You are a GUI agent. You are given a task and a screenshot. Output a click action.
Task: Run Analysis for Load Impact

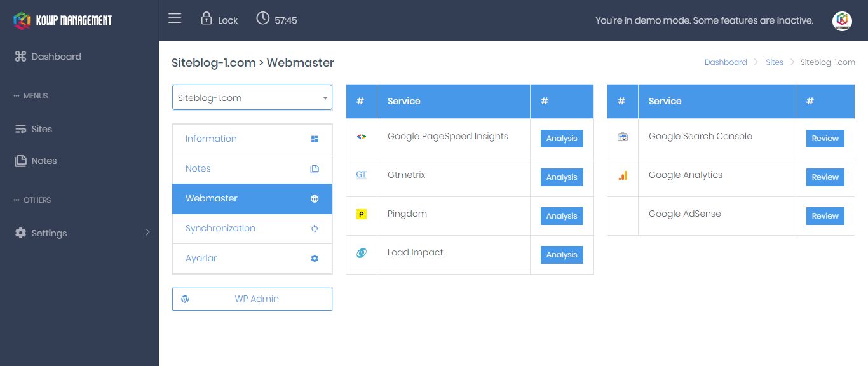[562, 255]
